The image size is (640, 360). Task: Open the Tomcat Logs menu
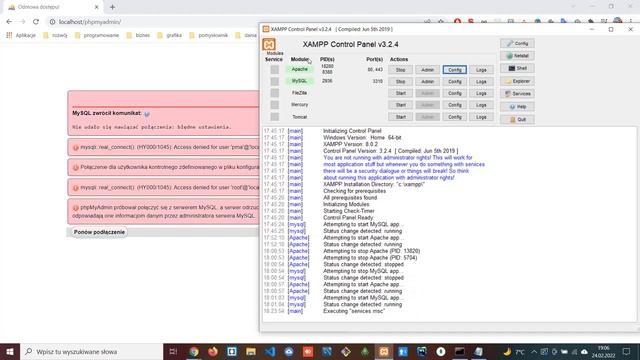481,117
